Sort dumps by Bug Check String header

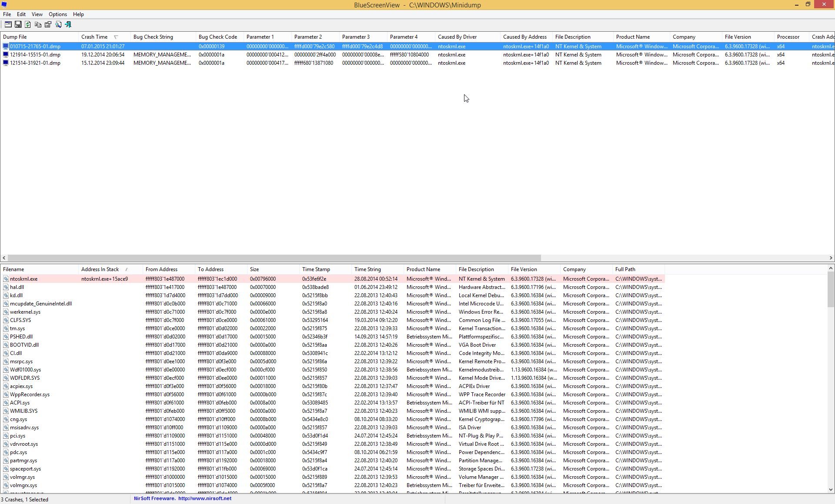tap(153, 37)
